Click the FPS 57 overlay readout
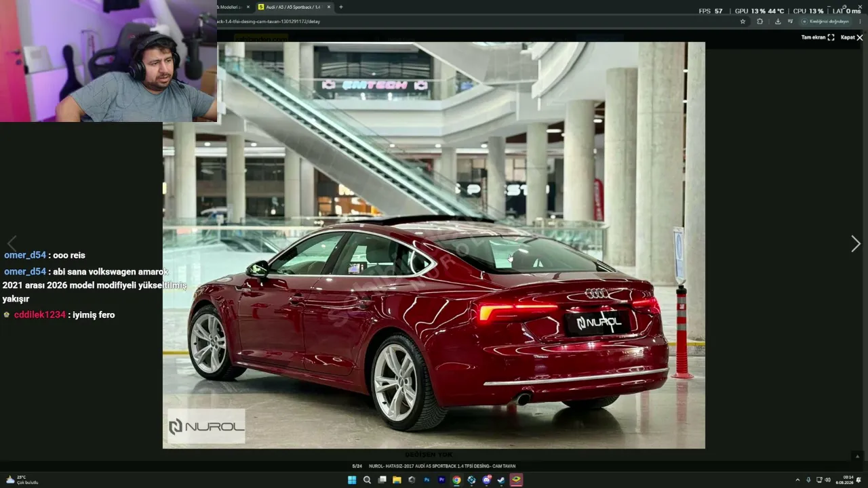Image resolution: width=868 pixels, height=488 pixels. [711, 11]
